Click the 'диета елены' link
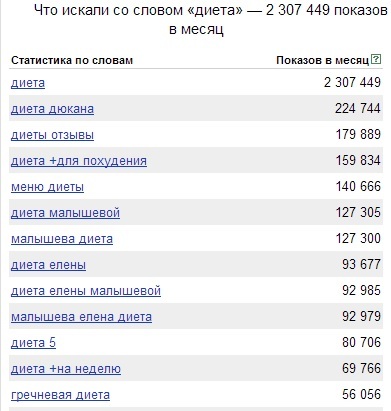 48,265
